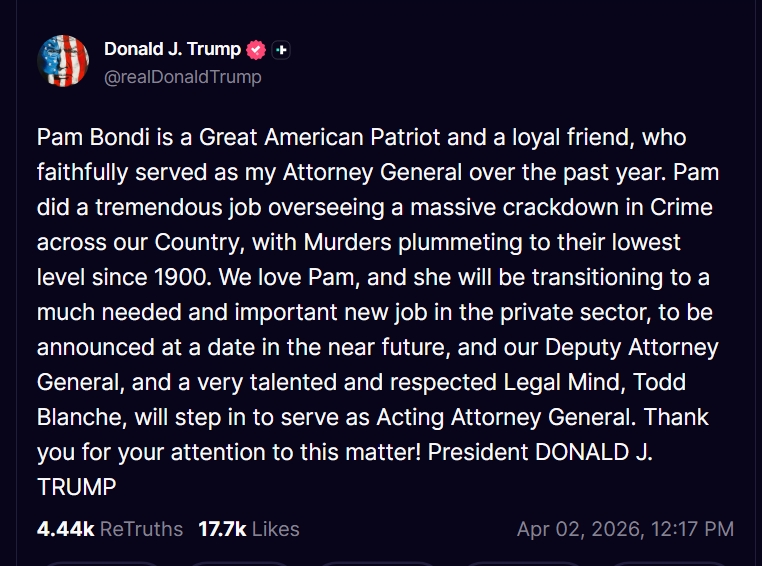762x566 pixels.
Task: Click the @realDonaldTrump handle
Action: coord(182,76)
